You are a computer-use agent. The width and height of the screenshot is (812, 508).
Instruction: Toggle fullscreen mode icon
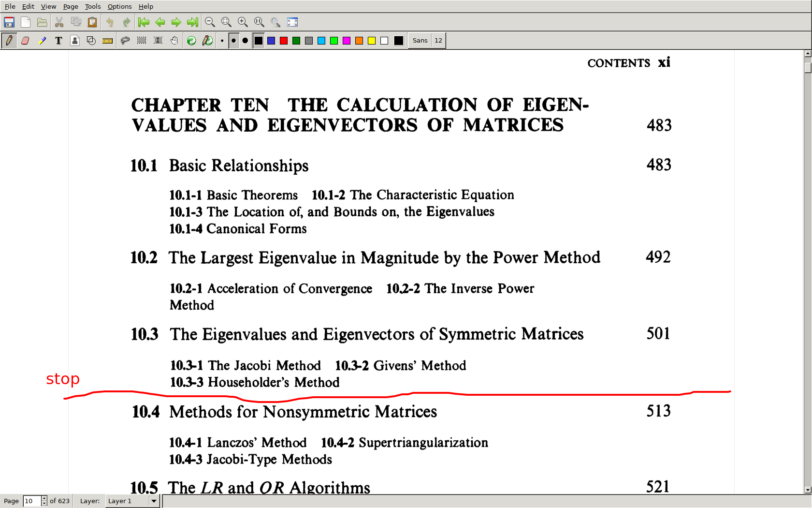point(292,22)
